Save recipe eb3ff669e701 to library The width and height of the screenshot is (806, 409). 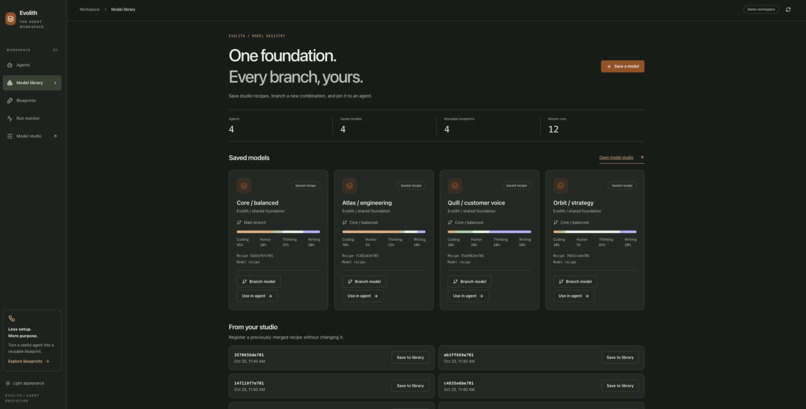(x=620, y=358)
